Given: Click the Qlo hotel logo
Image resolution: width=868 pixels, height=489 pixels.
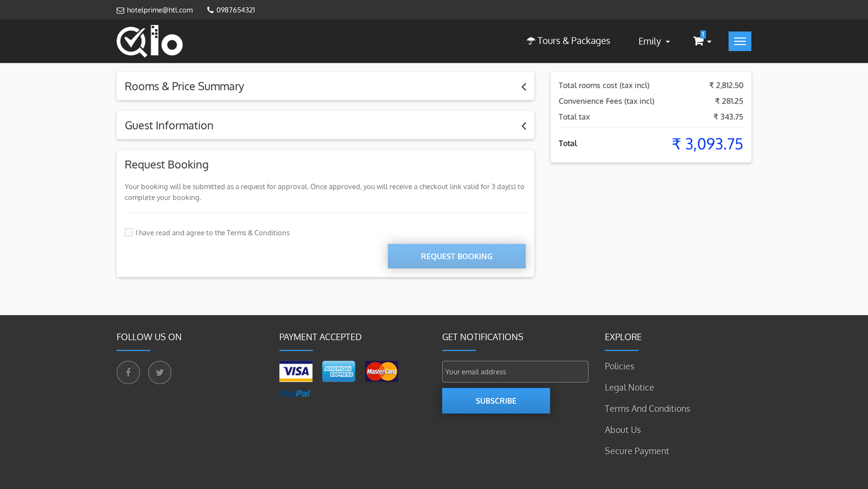Looking at the screenshot, I should (149, 41).
